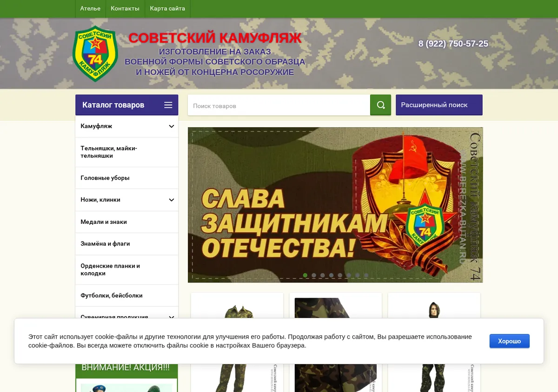Open Знамёна и флаги category
The image size is (558, 392).
127,244
